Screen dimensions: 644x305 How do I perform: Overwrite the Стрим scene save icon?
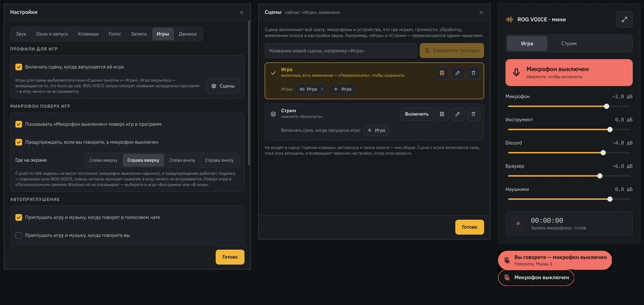coord(442,114)
